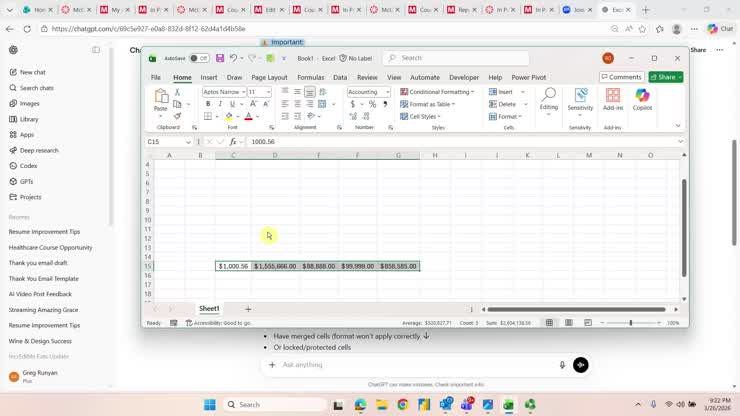Toggle Bottom Align in the ribbon

tap(310, 92)
